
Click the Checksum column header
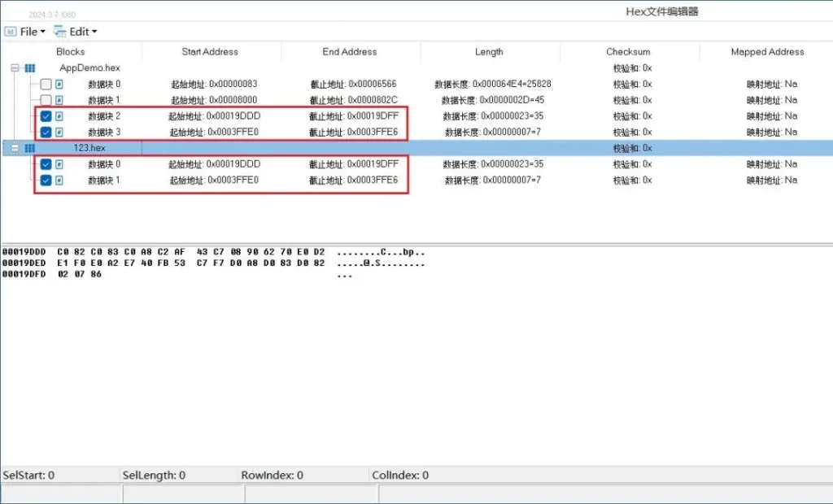click(628, 52)
